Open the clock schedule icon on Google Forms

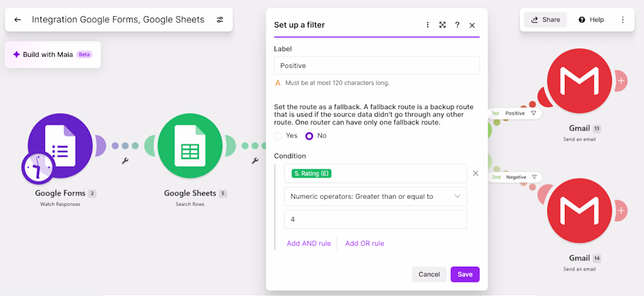pyautogui.click(x=38, y=168)
